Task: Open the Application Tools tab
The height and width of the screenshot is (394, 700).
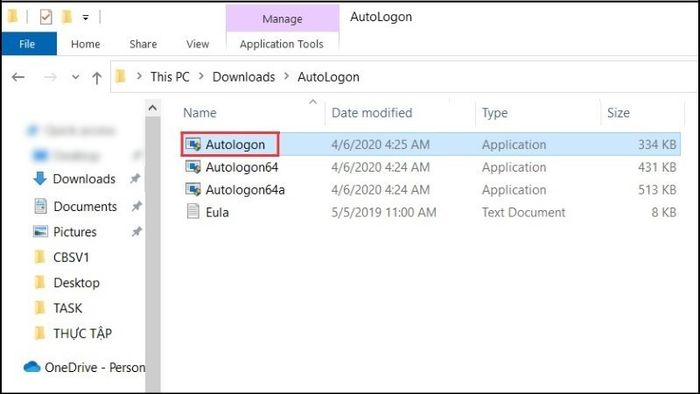Action: (282, 44)
